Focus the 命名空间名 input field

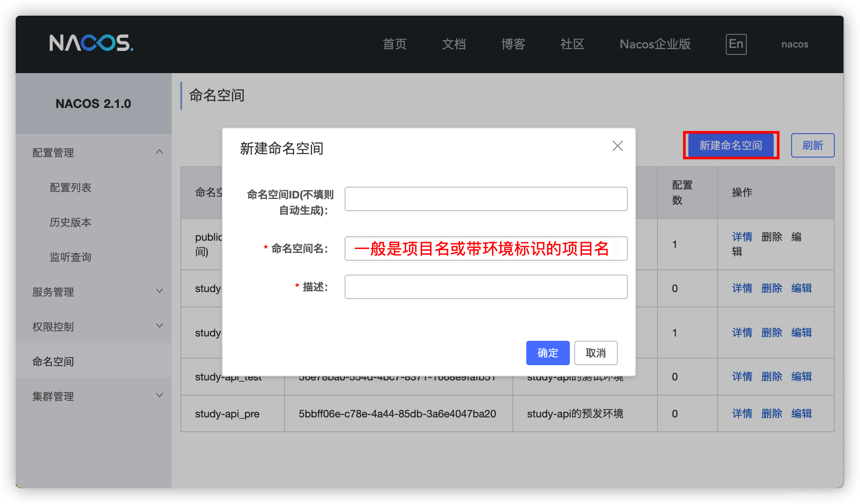coord(486,249)
